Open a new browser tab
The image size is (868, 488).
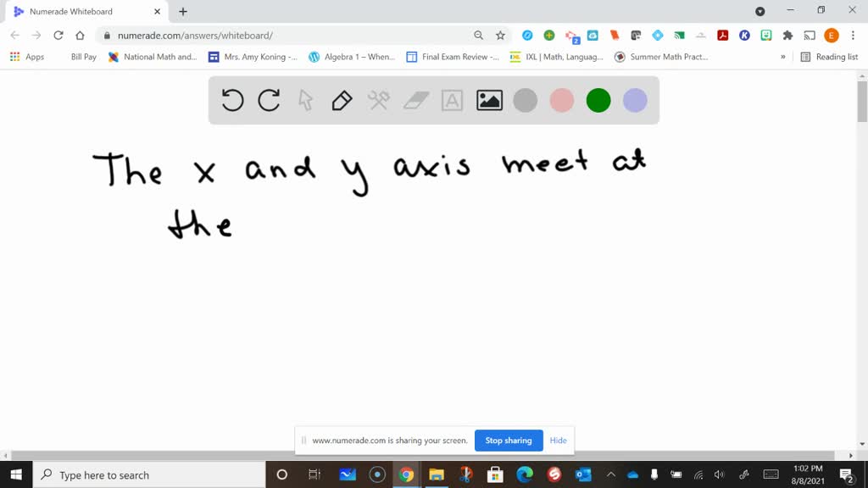[183, 12]
